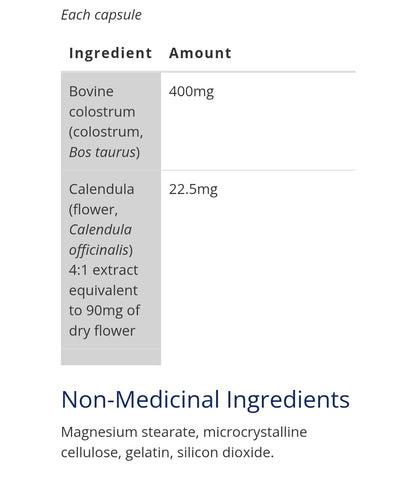The width and height of the screenshot is (416, 480).
Task: Click the 'dry flower' text
Action: tap(102, 331)
